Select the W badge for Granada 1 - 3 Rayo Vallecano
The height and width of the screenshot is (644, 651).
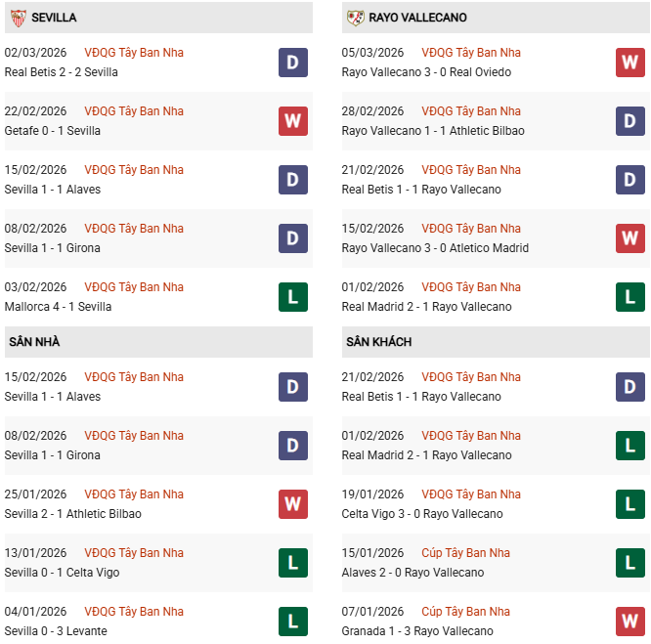point(629,622)
